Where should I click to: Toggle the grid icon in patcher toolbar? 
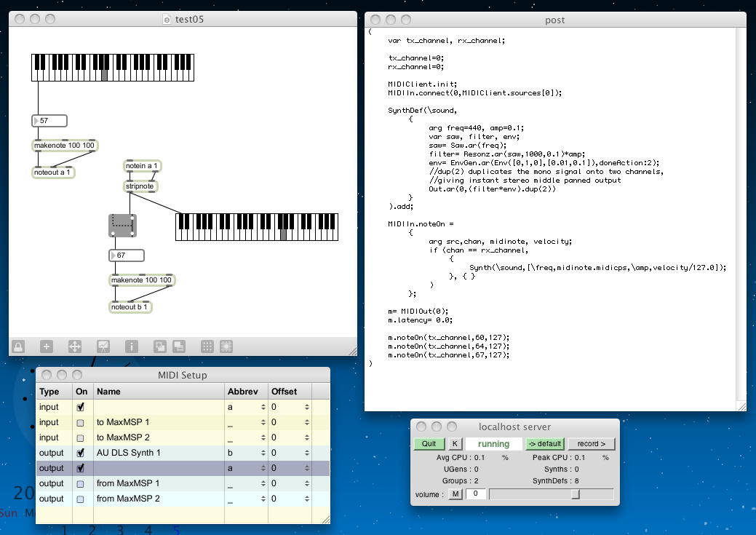tap(207, 347)
